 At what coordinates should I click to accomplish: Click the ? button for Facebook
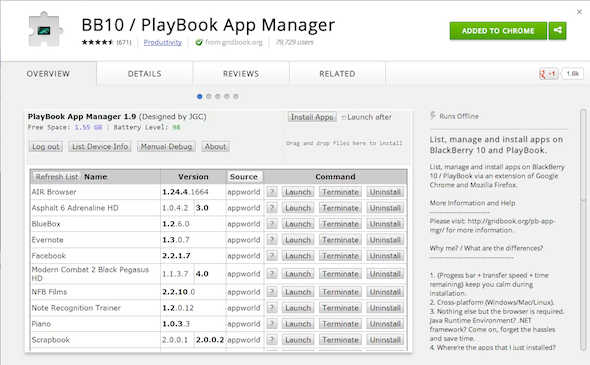272,256
